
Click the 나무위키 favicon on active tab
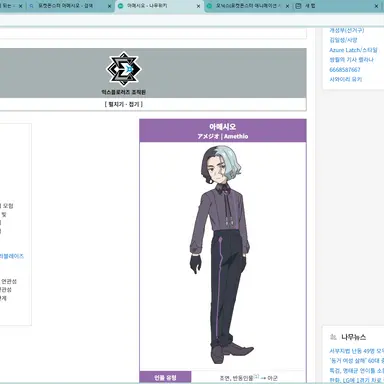coord(121,6)
